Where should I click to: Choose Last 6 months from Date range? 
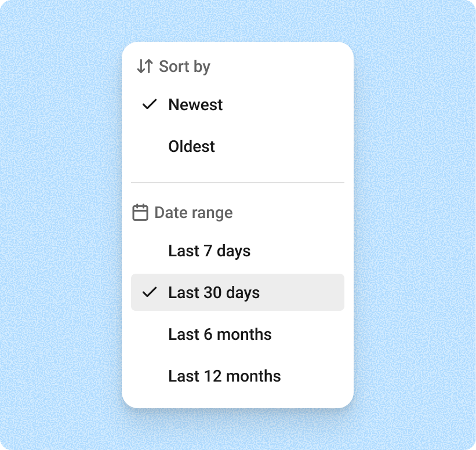(x=220, y=334)
